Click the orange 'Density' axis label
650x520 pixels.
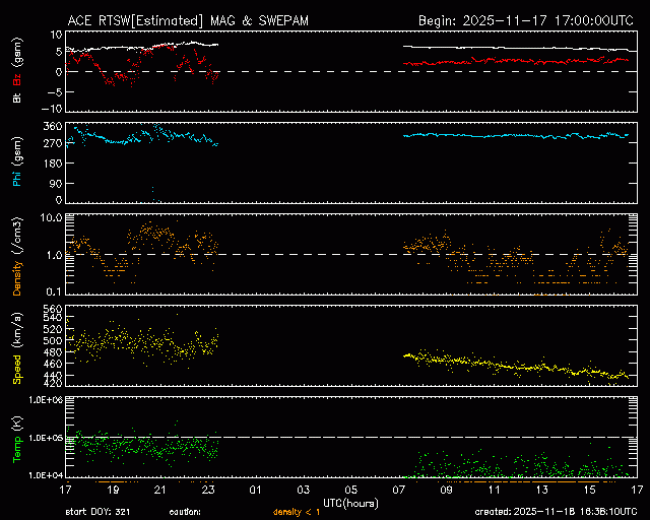[17, 278]
